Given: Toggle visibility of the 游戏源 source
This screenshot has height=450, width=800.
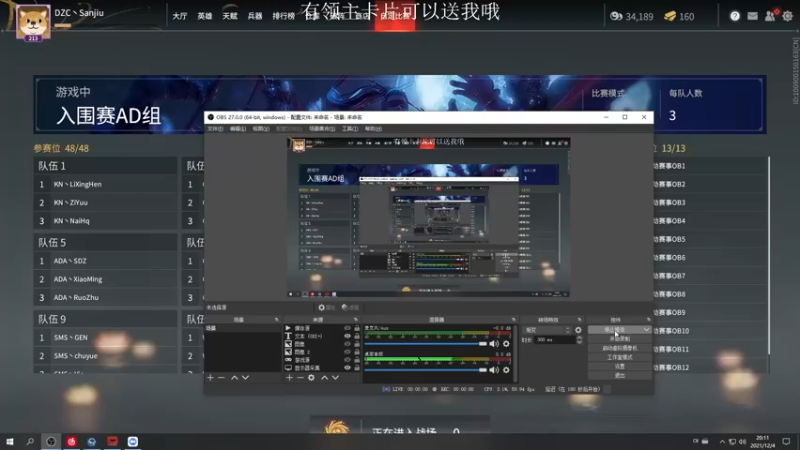Looking at the screenshot, I should click(x=347, y=360).
